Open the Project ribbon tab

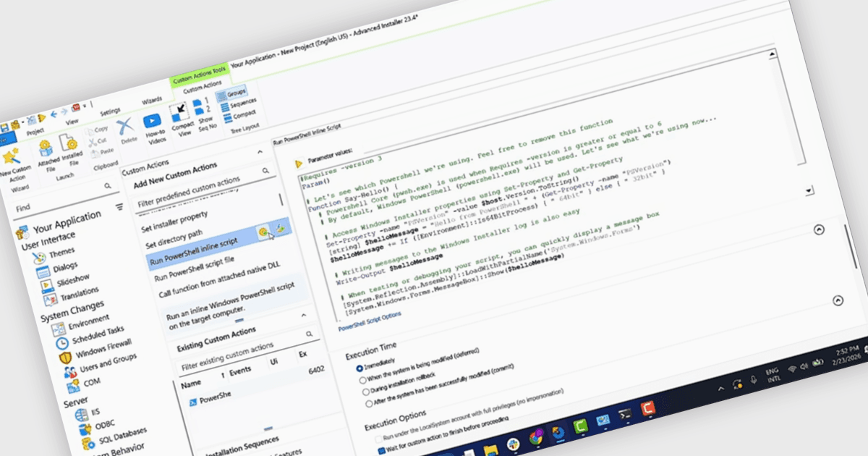35,132
